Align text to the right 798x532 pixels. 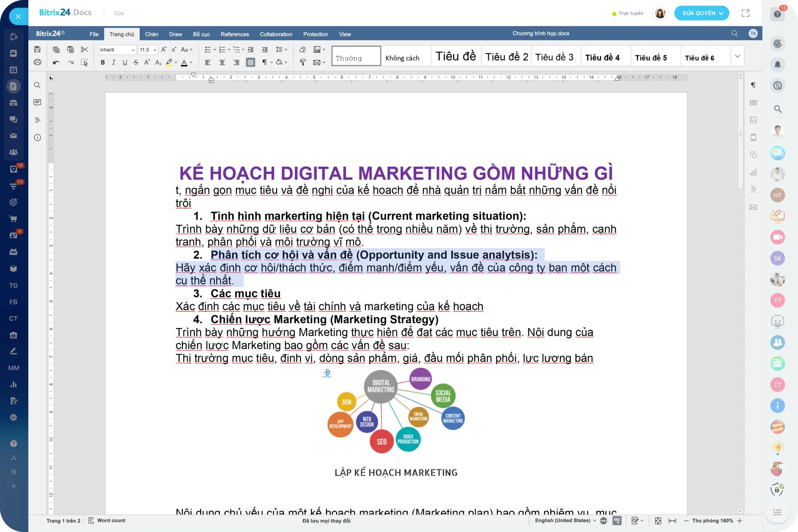pos(236,62)
